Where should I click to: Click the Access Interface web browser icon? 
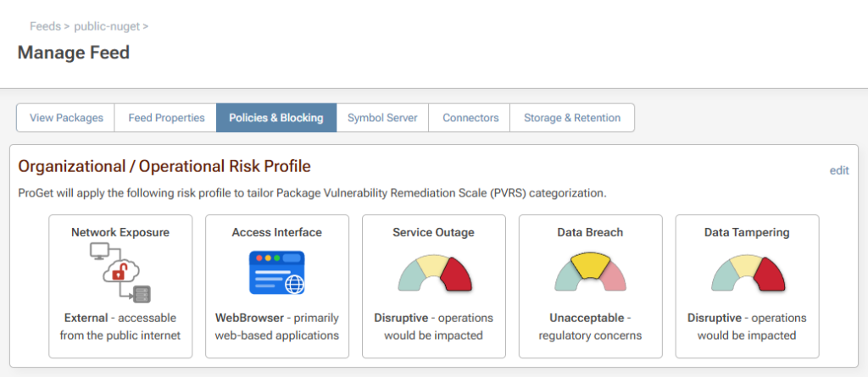[276, 272]
